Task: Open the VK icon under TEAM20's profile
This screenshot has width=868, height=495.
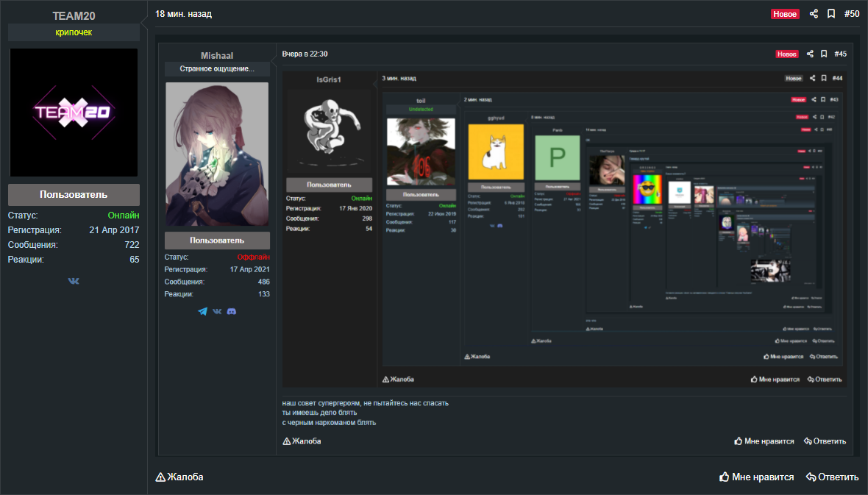Action: tap(74, 281)
